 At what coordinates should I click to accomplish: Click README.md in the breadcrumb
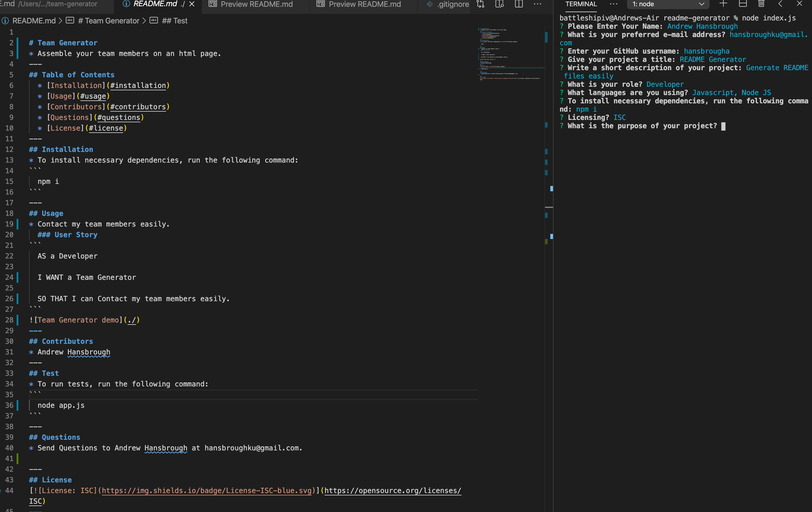click(x=34, y=21)
